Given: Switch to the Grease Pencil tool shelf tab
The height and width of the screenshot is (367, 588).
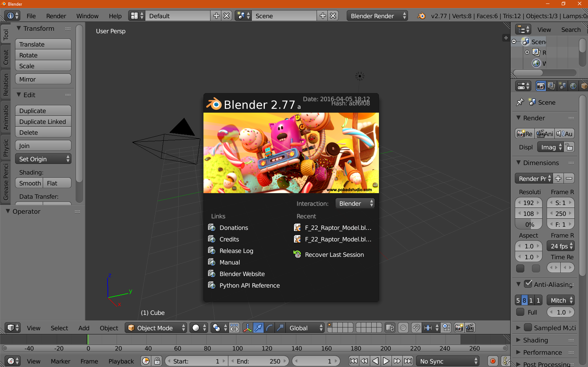Looking at the screenshot, I should [6, 182].
